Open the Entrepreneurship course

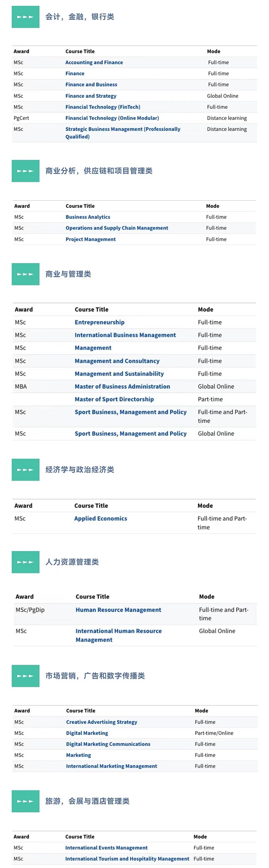point(100,322)
